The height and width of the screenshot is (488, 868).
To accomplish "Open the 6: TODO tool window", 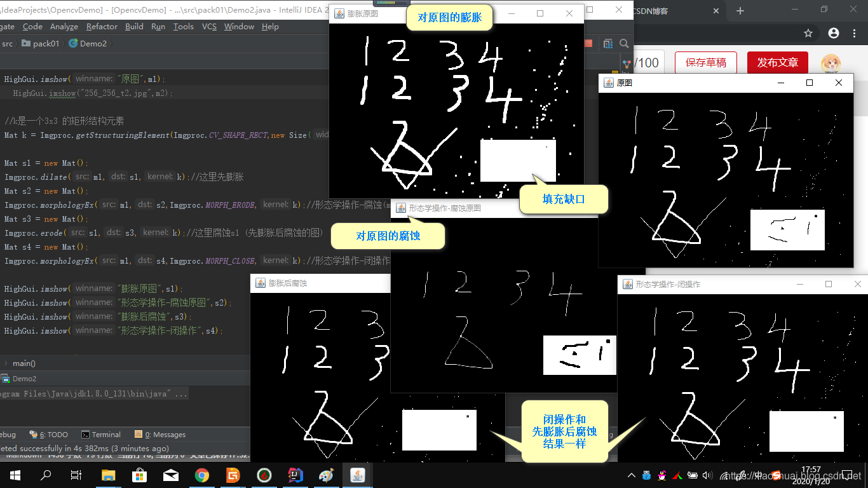I will tap(48, 435).
